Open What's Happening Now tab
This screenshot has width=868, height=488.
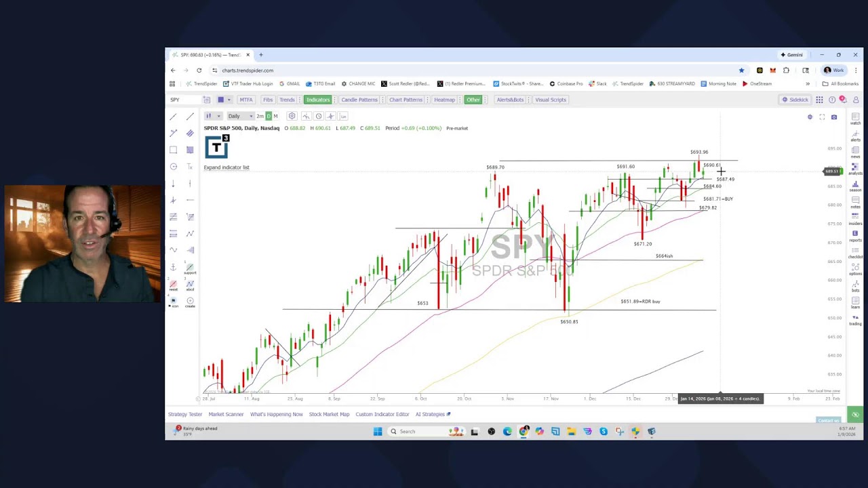[x=276, y=414]
